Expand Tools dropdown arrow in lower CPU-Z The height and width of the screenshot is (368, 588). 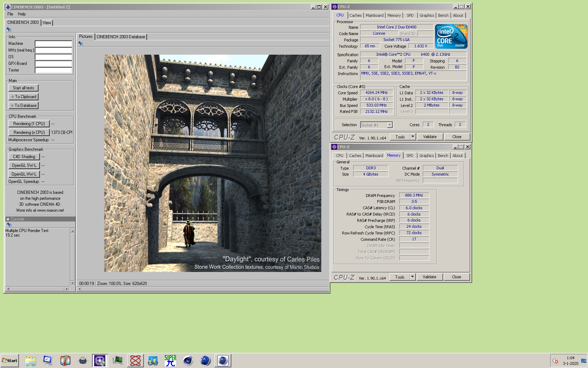413,277
